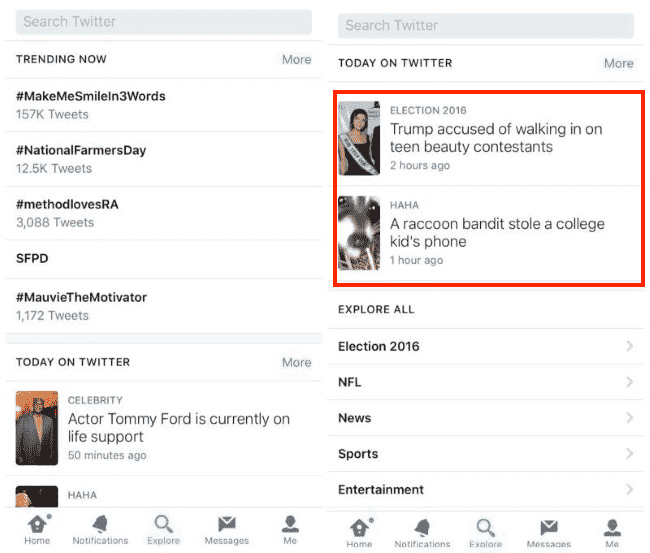Tap 12.5K Tweets count
Image resolution: width=650 pixels, height=553 pixels.
coord(54,168)
